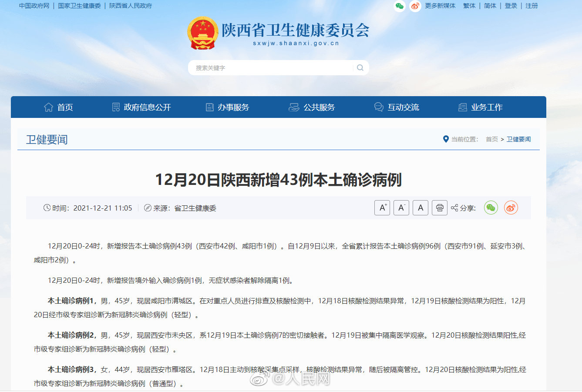582x392 pixels.
Task: Open 政府信息公开 navigation menu
Action: click(x=141, y=107)
